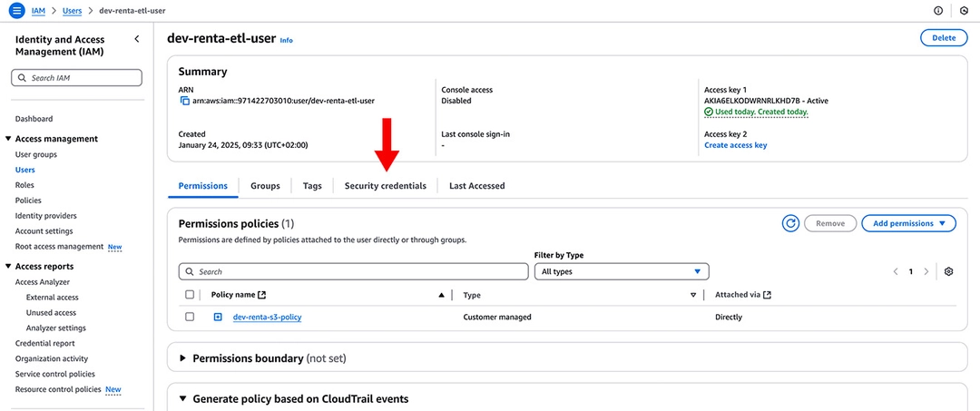
Task: Collapse the IAM sidebar with the chevron
Action: [137, 39]
